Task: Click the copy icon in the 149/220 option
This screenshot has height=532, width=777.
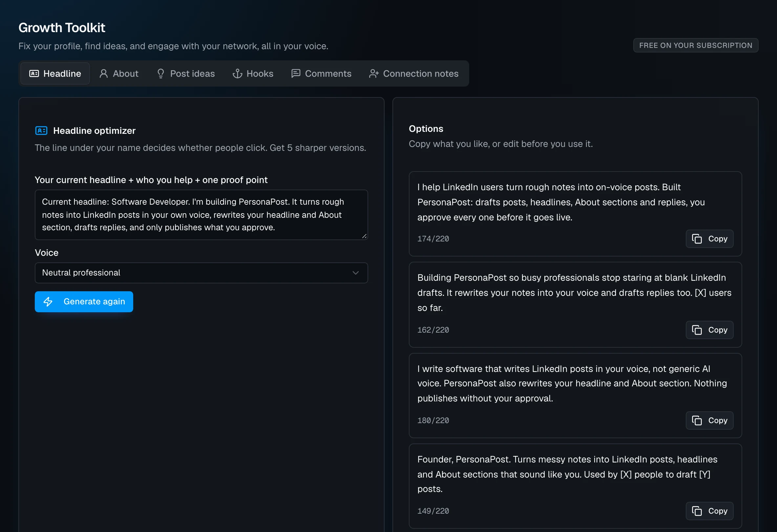Action: pyautogui.click(x=697, y=511)
